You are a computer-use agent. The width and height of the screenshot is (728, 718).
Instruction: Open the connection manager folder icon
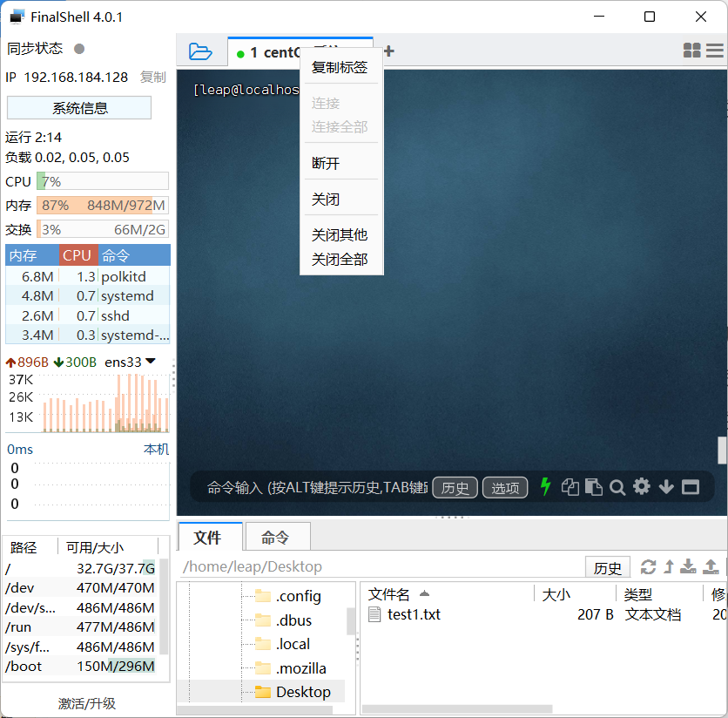pyautogui.click(x=200, y=51)
